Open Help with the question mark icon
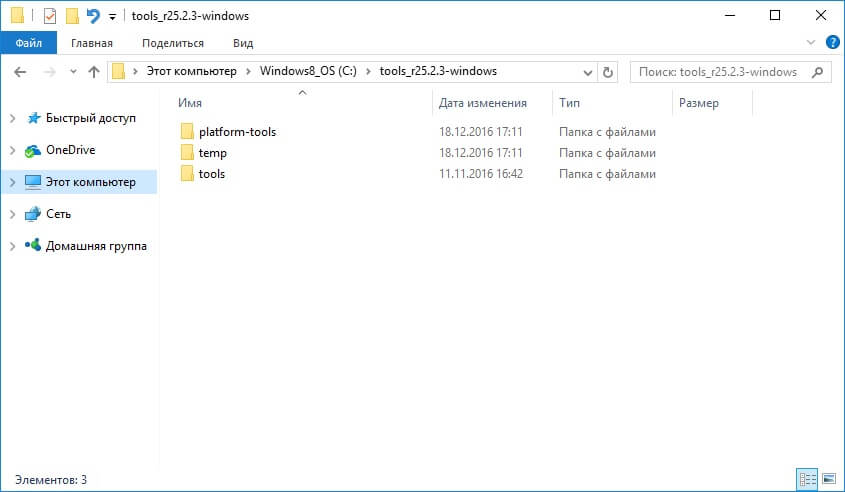The width and height of the screenshot is (845, 492). (833, 42)
